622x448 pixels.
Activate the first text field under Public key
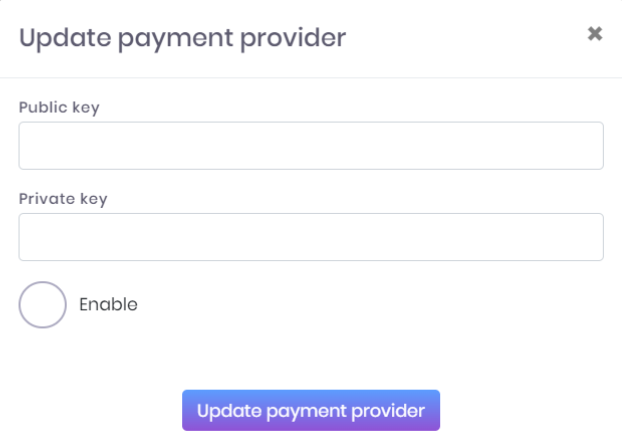(311, 146)
